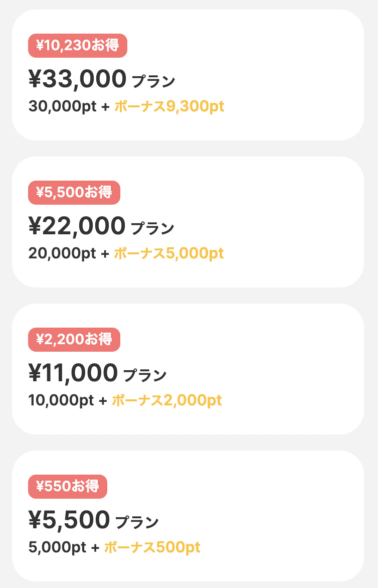
Task: Click プラン label beside ¥5,500 price
Action: (137, 522)
